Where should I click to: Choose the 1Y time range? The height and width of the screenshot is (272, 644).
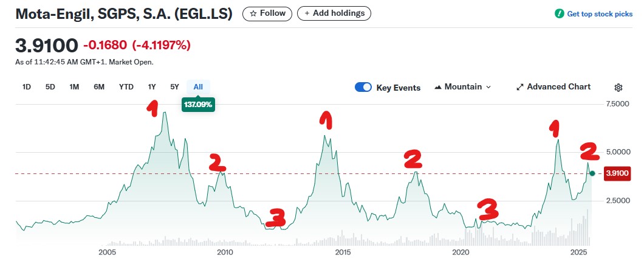(152, 87)
